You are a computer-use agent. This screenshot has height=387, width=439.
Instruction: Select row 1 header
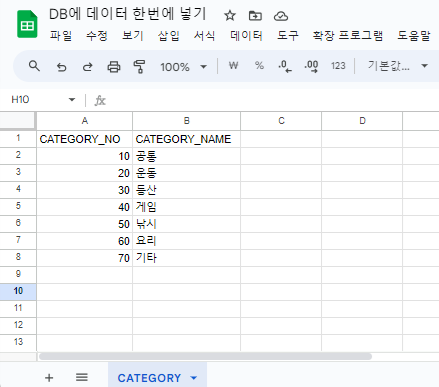18,138
